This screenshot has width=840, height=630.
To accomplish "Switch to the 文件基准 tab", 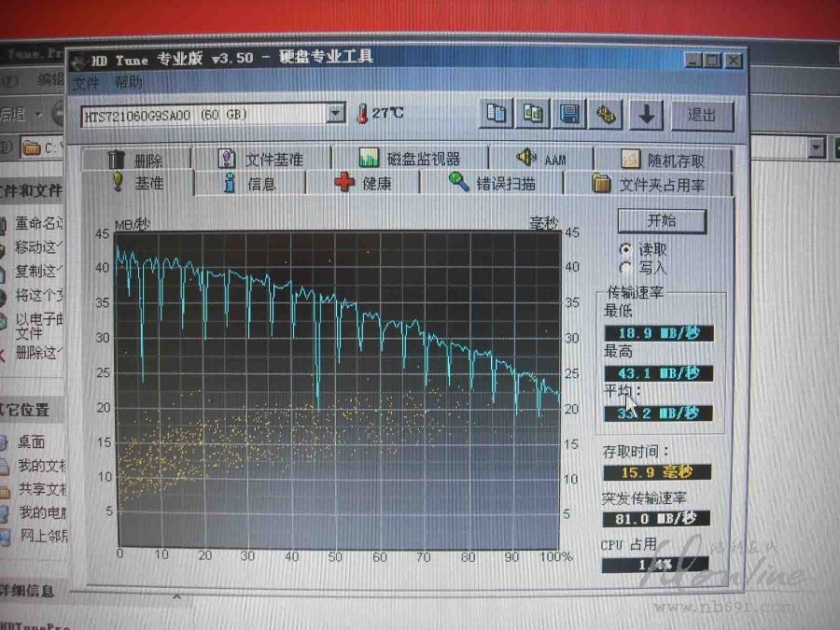I will point(262,159).
